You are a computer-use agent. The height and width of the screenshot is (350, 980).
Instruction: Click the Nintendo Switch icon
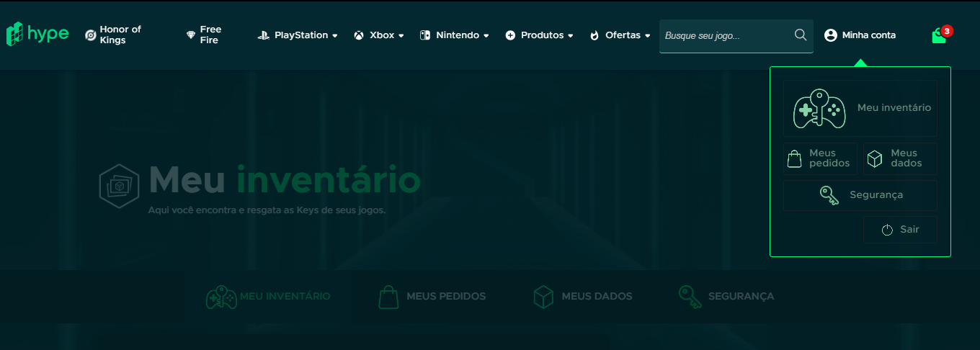[425, 35]
